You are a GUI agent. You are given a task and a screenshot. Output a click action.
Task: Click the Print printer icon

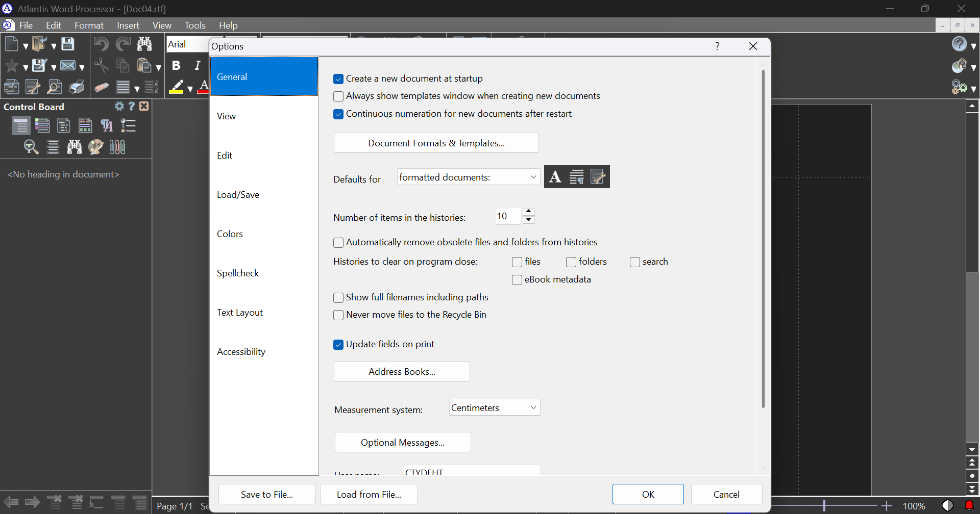click(77, 87)
